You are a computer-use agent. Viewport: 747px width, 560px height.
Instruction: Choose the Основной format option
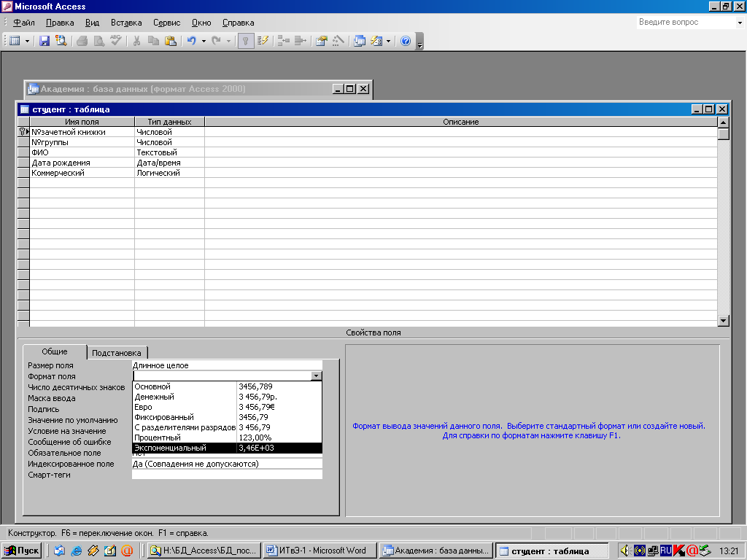point(227,386)
